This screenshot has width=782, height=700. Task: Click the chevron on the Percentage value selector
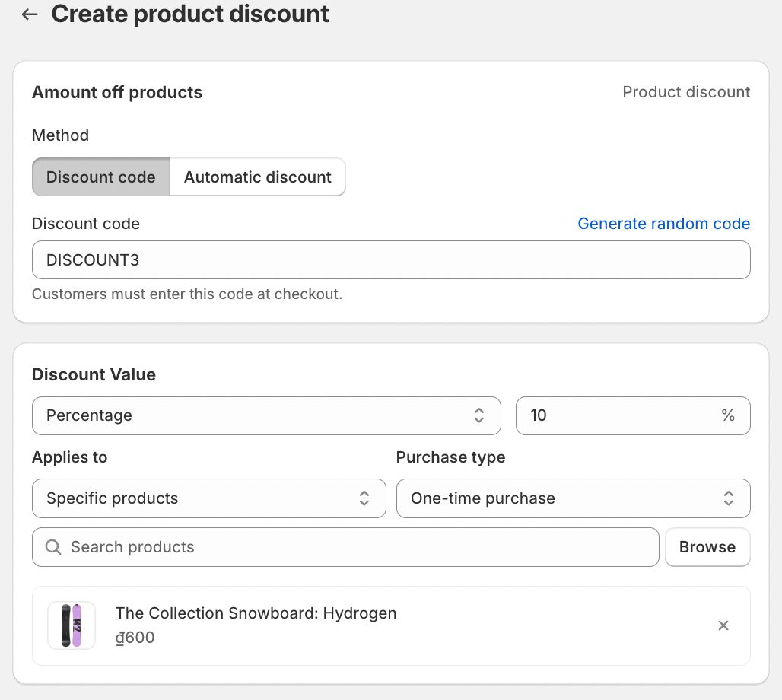479,415
